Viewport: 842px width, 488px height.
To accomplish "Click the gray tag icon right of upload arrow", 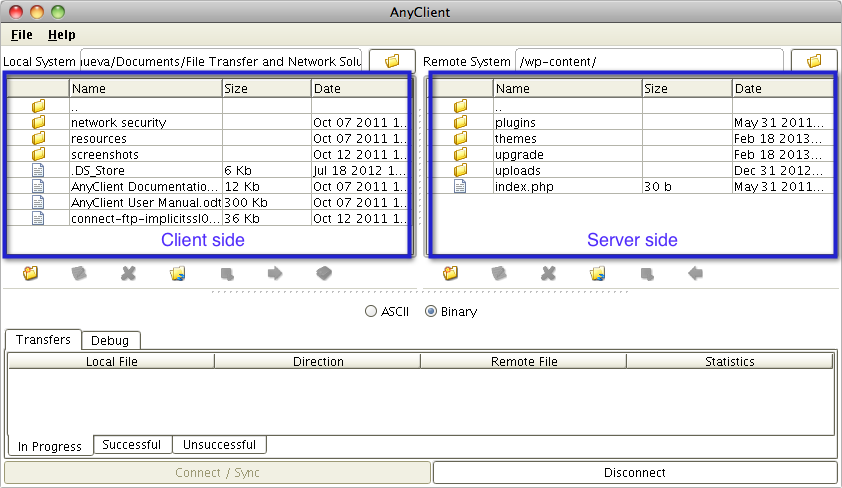I will 324,273.
